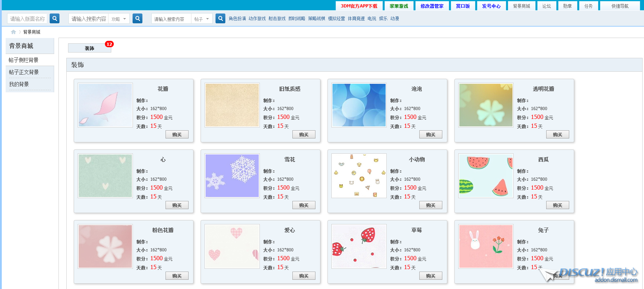Open 修改器管家 tab
Screen dimensions: 644x289
tap(432, 6)
